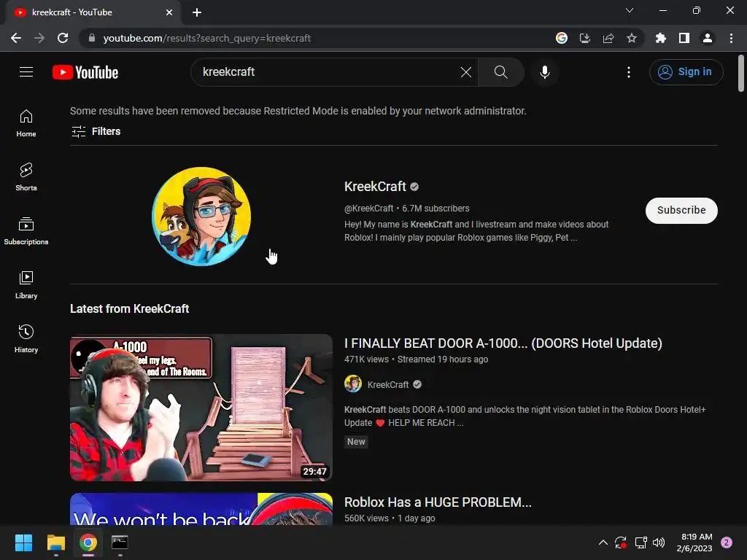View site info via padlock icon

click(x=92, y=38)
